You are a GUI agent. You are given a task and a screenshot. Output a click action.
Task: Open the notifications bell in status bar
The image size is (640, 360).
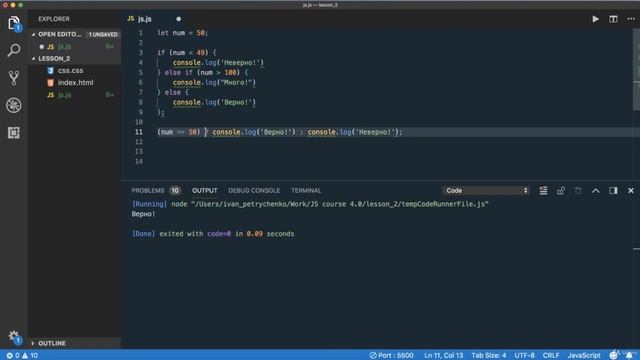[629, 355]
